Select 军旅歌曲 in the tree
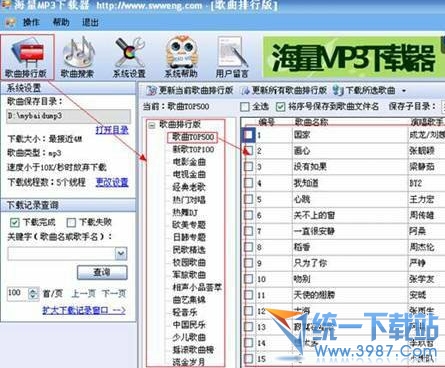The height and width of the screenshot is (368, 445). 189,275
